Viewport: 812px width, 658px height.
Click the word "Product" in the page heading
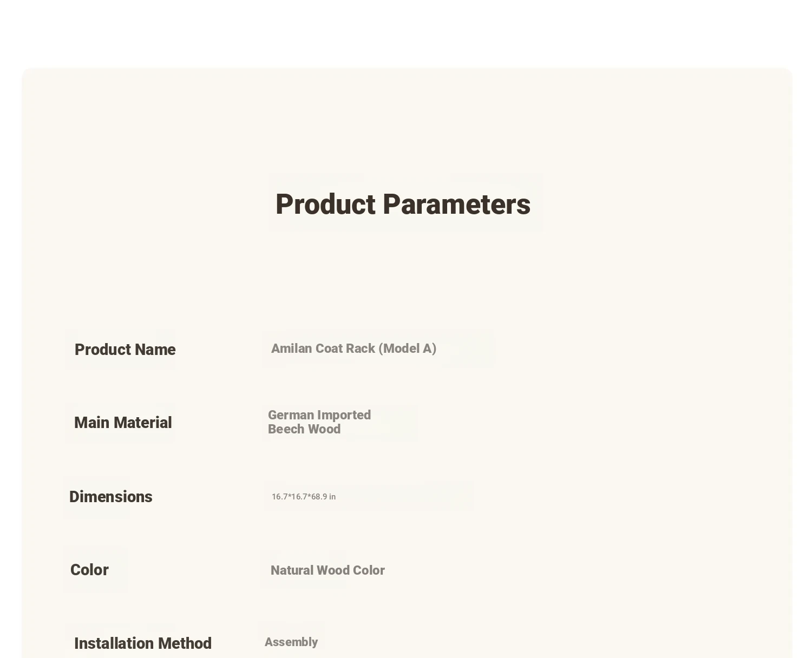[325, 205]
